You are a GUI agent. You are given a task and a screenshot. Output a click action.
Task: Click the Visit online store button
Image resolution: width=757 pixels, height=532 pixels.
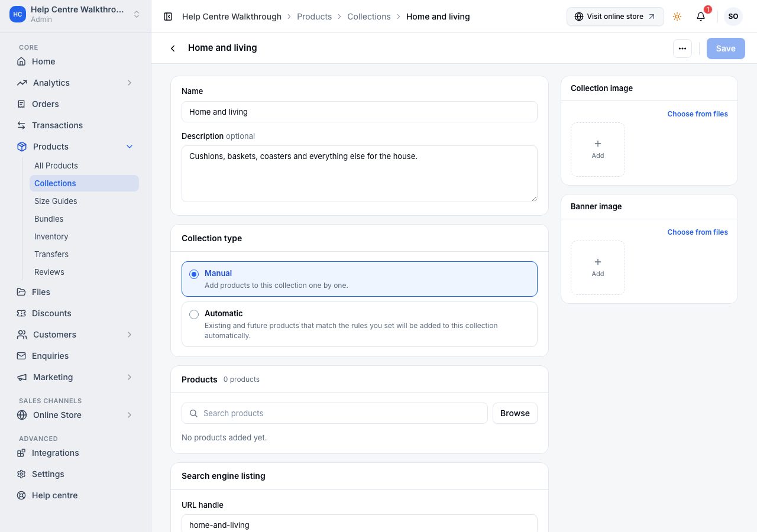(615, 17)
